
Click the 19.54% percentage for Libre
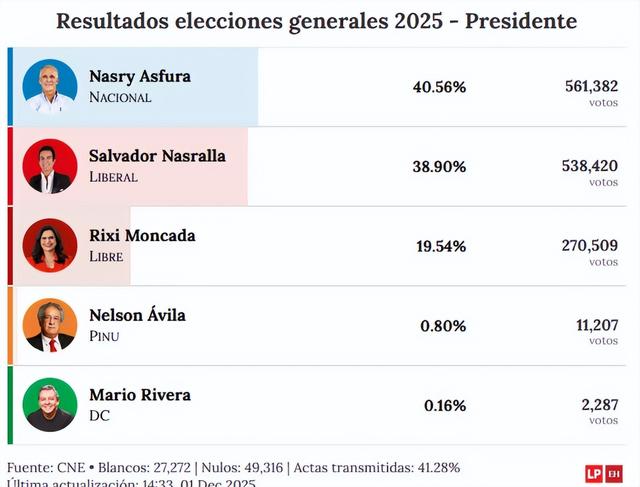point(439,246)
